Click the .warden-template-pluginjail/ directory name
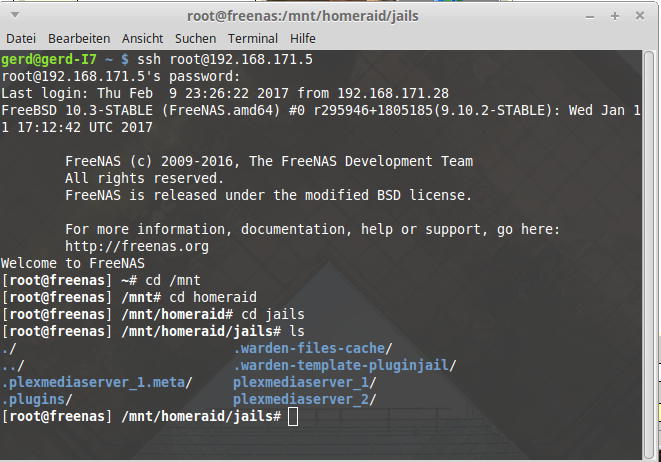Image resolution: width=661 pixels, height=462 pixels. (x=345, y=365)
